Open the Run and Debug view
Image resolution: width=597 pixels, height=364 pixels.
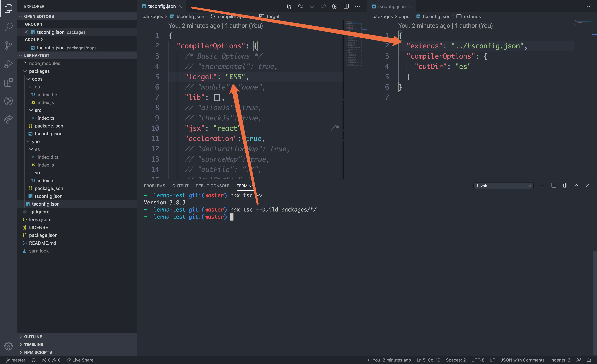(x=9, y=64)
